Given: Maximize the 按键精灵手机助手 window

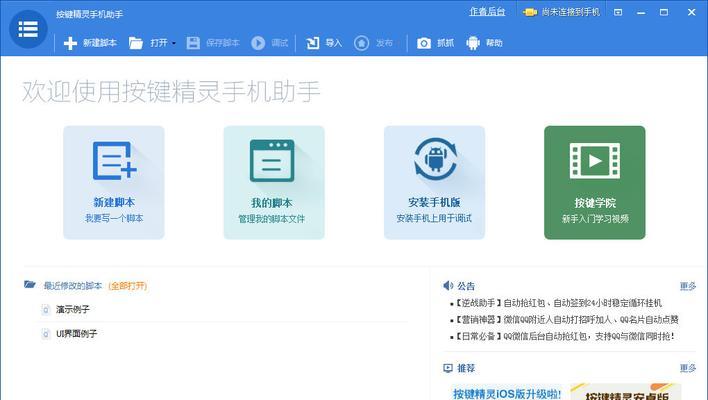Looking at the screenshot, I should pyautogui.click(x=664, y=12).
